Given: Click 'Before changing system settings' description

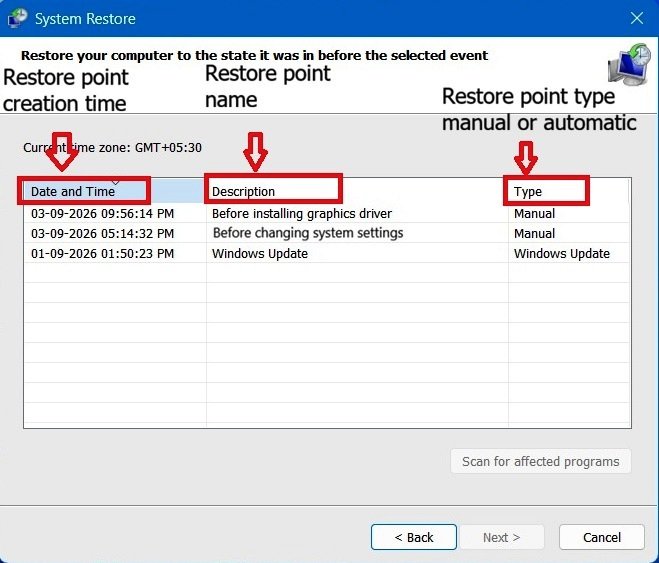Looking at the screenshot, I should (308, 233).
